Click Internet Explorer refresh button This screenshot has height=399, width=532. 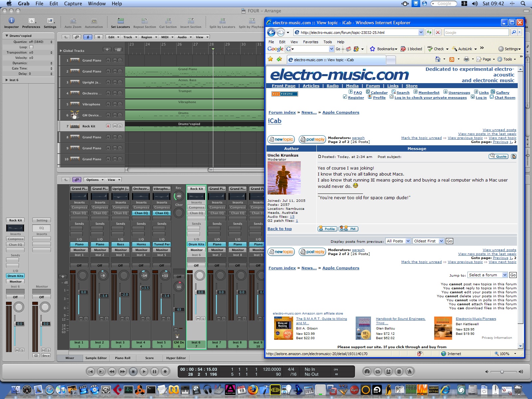(x=429, y=32)
